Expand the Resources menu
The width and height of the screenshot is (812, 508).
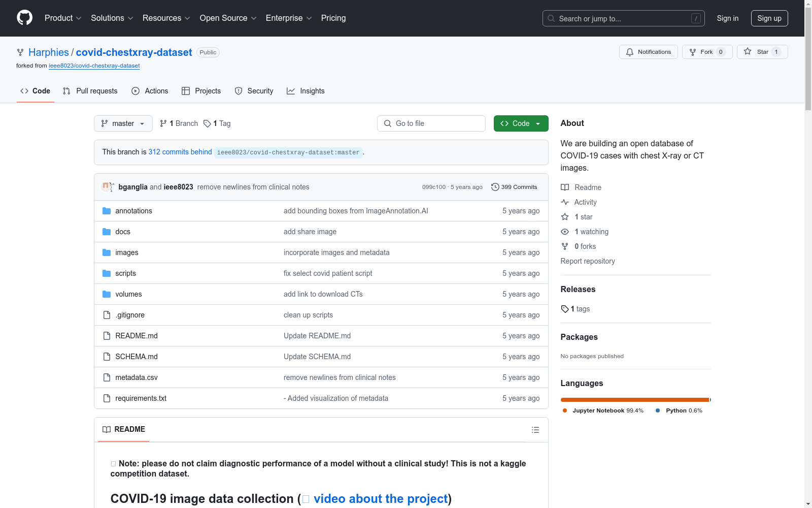pyautogui.click(x=166, y=18)
